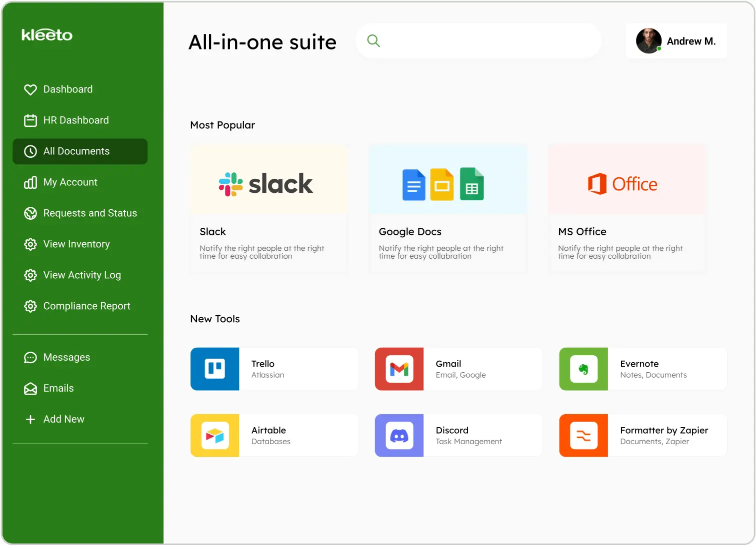Click the Airtable app icon
Image resolution: width=756 pixels, height=546 pixels.
[215, 435]
